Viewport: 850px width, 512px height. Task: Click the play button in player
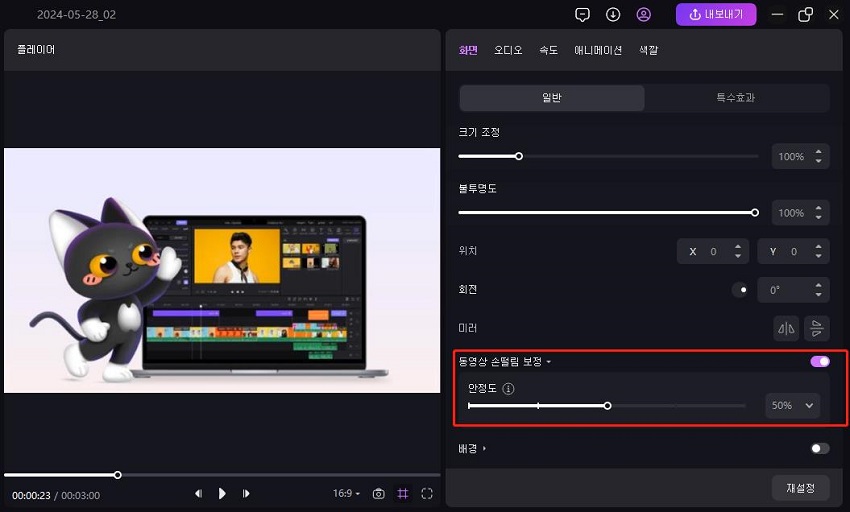pyautogui.click(x=222, y=494)
